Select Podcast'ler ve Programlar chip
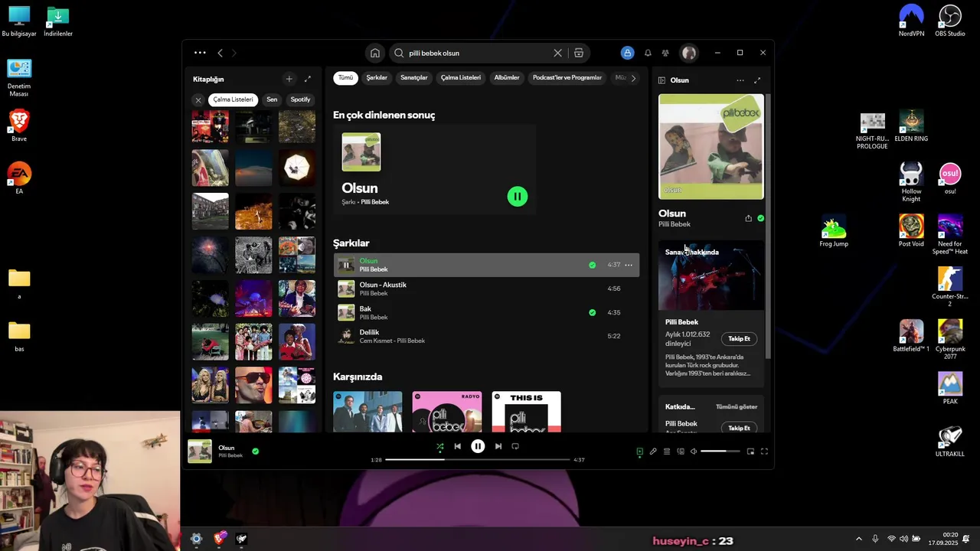 pyautogui.click(x=567, y=77)
